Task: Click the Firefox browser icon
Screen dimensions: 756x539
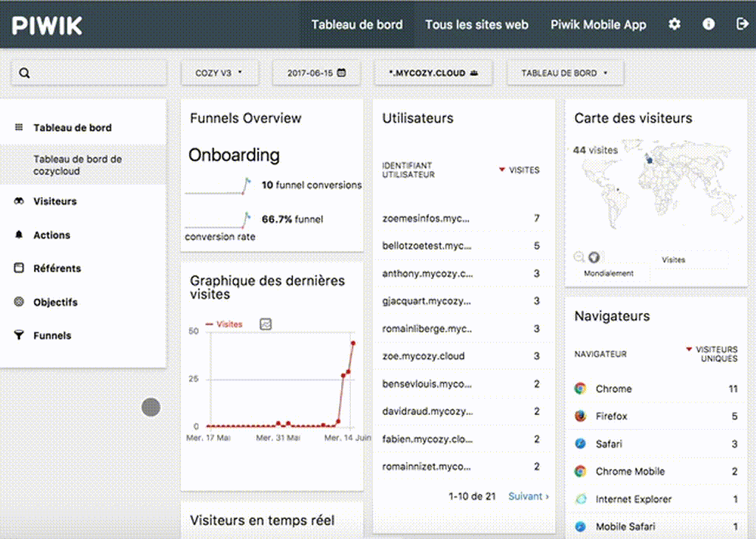Action: [580, 416]
